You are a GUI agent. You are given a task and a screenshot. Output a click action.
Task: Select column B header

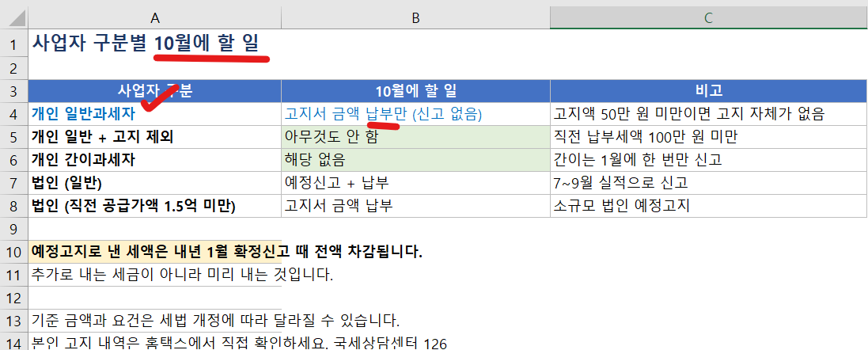[x=415, y=18]
